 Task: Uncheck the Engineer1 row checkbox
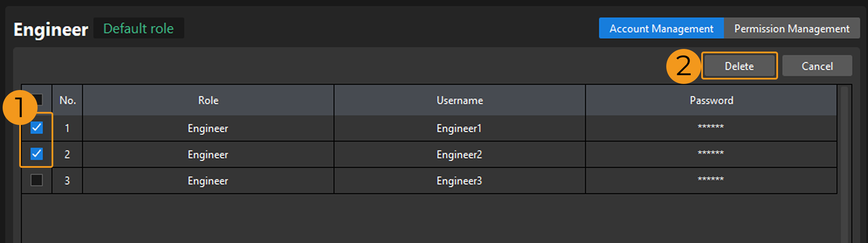pos(37,128)
